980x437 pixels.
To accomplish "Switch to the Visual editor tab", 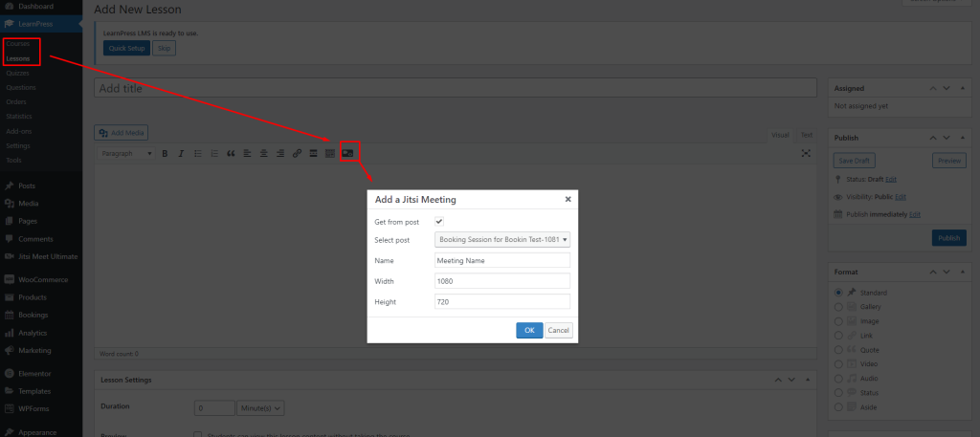I will pyautogui.click(x=780, y=135).
